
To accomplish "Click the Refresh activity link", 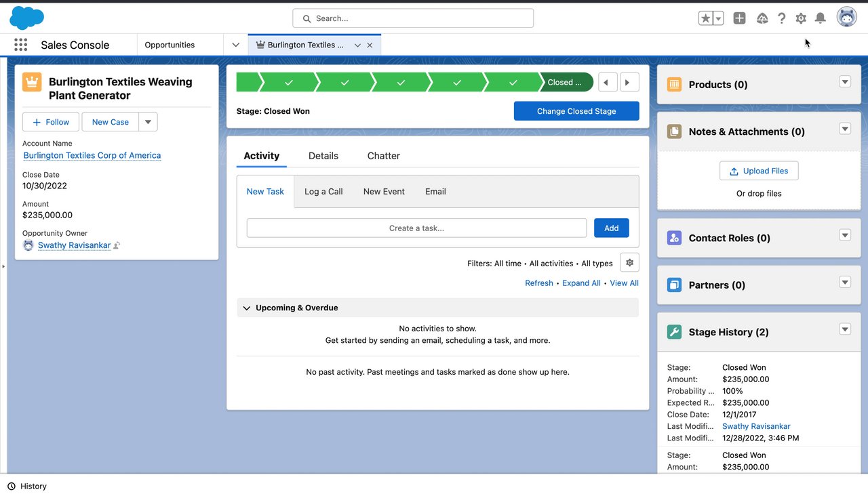I will 539,283.
